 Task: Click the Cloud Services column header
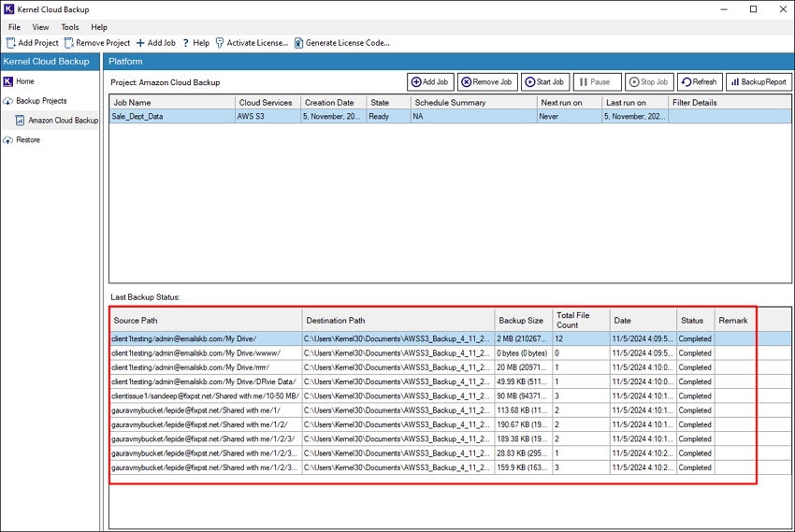267,102
